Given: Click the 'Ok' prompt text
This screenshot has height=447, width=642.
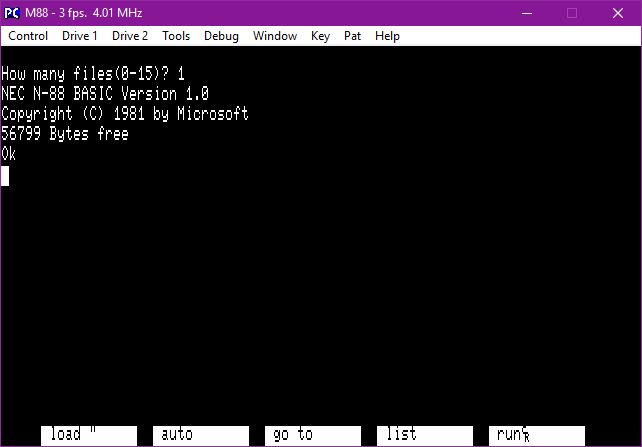Looking at the screenshot, I should 9,154.
